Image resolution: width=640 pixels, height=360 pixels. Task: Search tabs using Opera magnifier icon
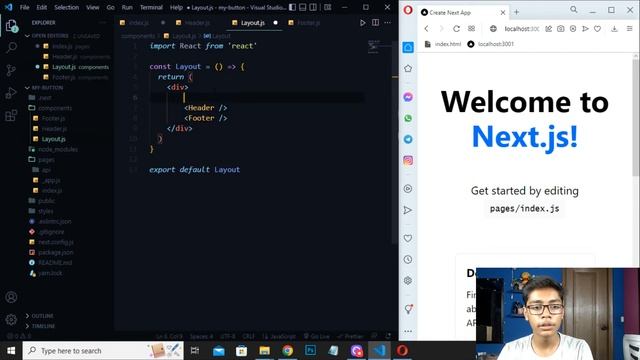click(x=574, y=9)
